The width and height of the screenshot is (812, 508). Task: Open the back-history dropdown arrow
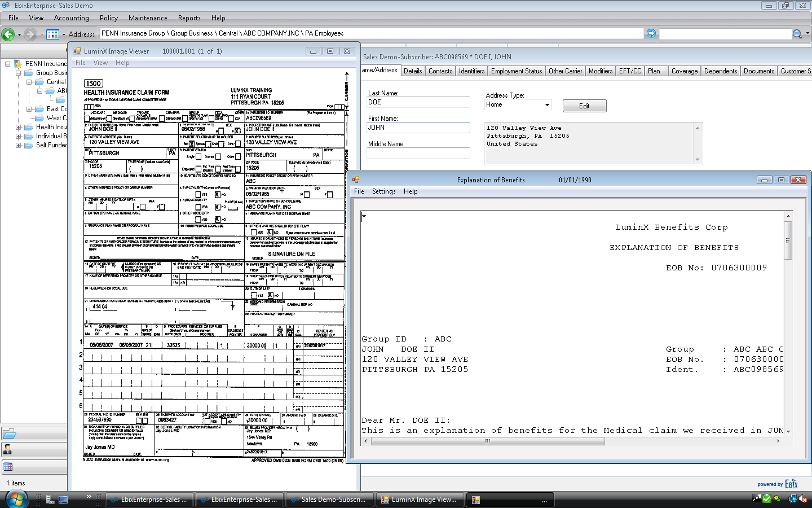19,34
